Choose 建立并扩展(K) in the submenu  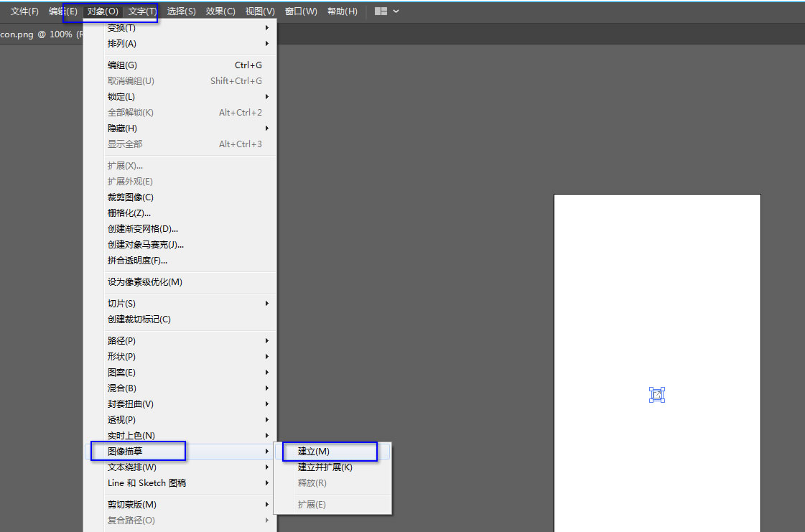325,467
